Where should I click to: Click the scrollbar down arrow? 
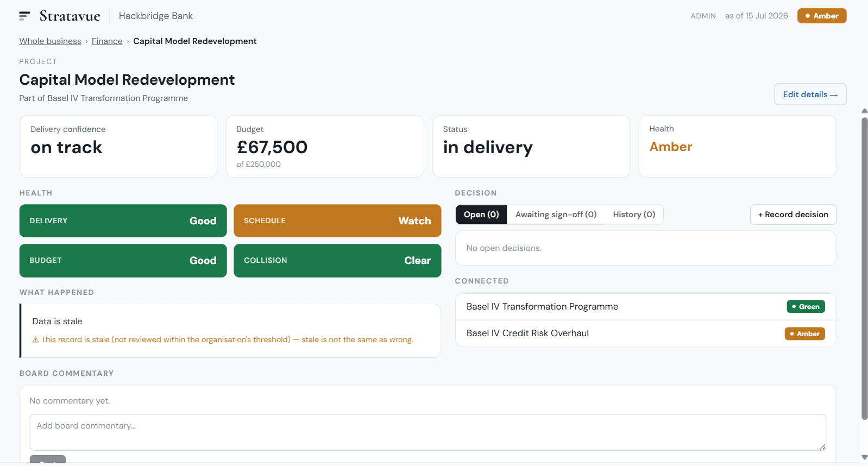tap(865, 457)
